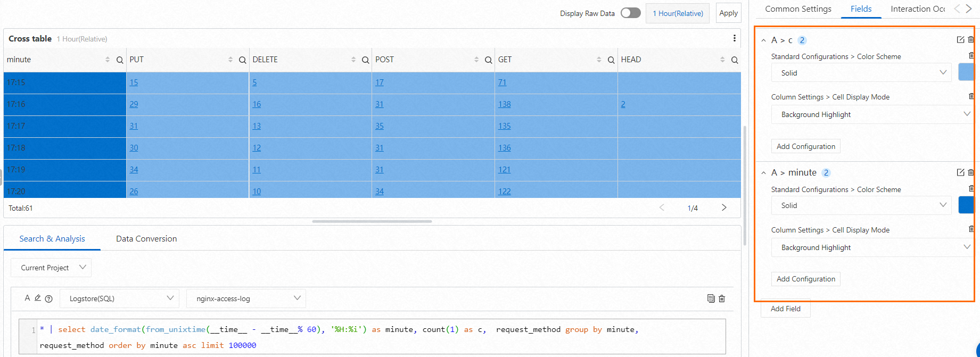Search within the PUT column
This screenshot has height=357, width=980.
click(x=243, y=60)
